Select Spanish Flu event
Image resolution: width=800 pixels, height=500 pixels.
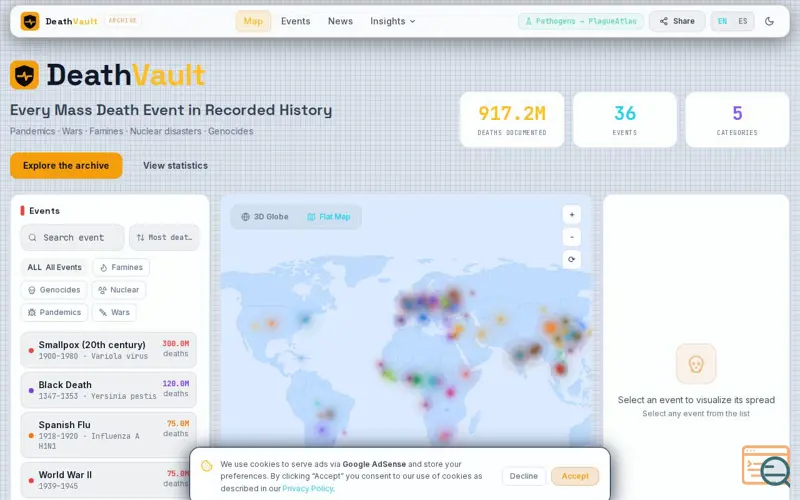pyautogui.click(x=109, y=435)
